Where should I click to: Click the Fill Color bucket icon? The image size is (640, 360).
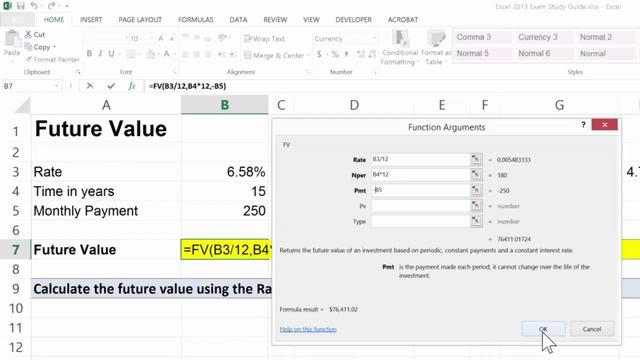tap(150, 54)
